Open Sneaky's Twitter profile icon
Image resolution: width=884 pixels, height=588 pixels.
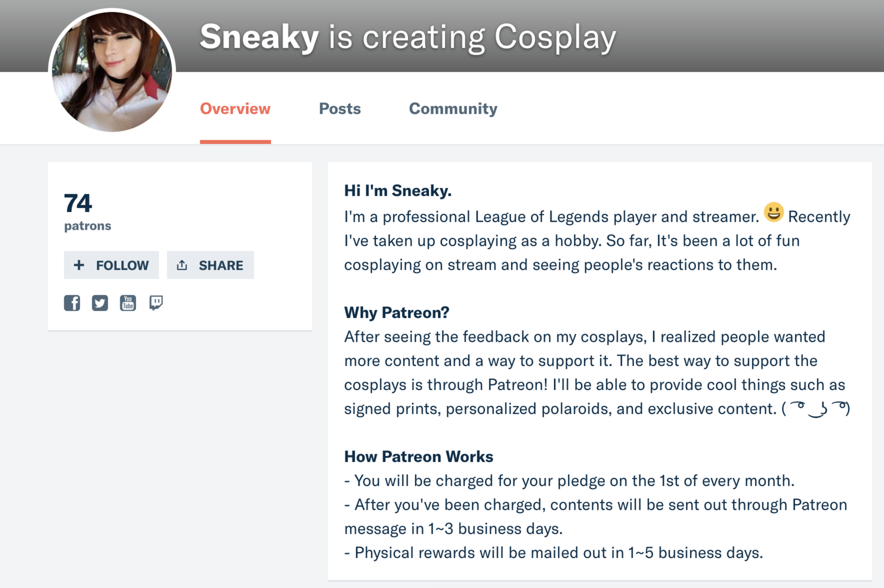[x=100, y=303]
